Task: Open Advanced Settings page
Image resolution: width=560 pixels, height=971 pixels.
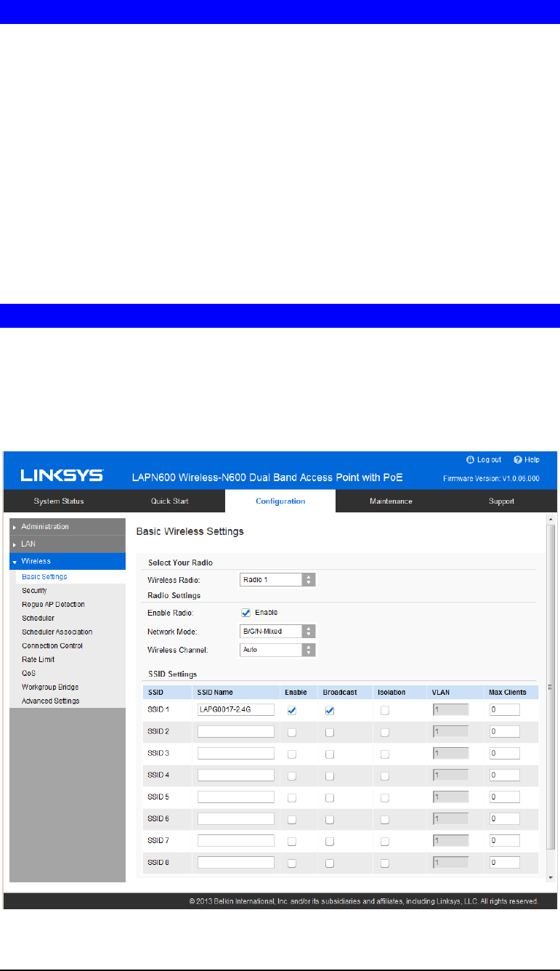Action: (x=51, y=701)
